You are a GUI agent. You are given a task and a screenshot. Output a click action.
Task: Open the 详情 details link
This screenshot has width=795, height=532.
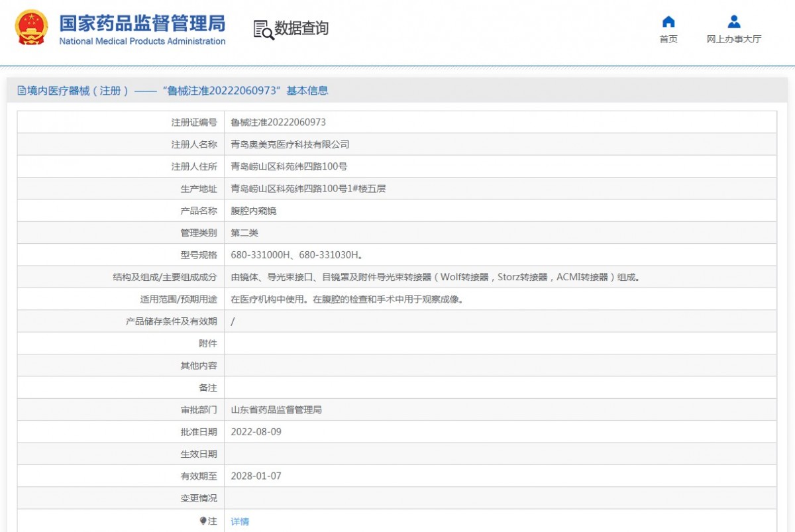(x=240, y=521)
